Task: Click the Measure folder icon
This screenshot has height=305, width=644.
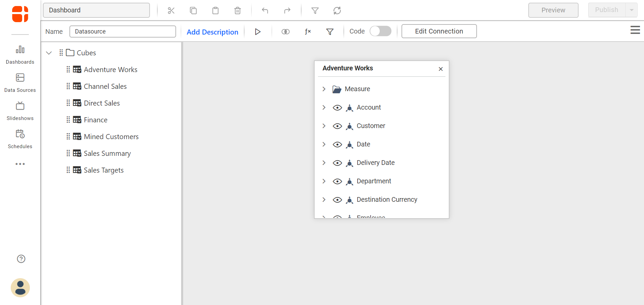Action: (x=337, y=89)
